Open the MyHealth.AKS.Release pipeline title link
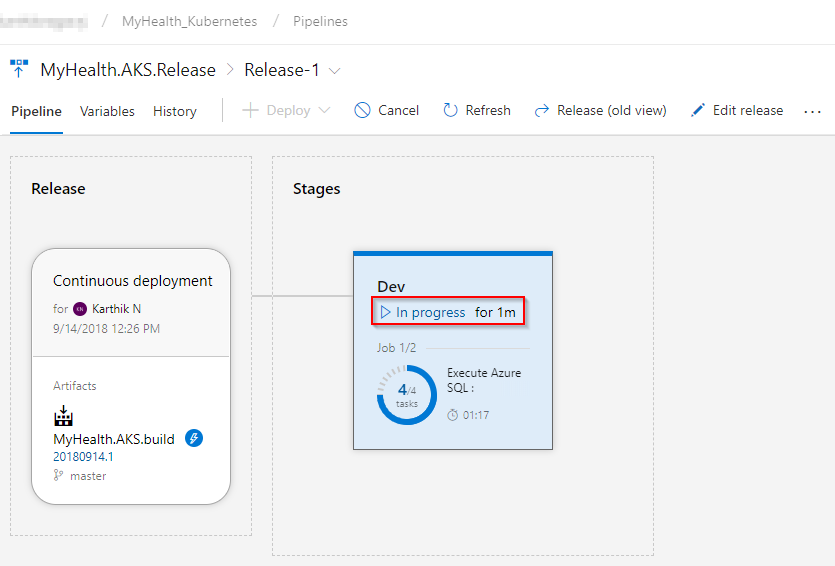The width and height of the screenshot is (835, 566). pyautogui.click(x=128, y=70)
